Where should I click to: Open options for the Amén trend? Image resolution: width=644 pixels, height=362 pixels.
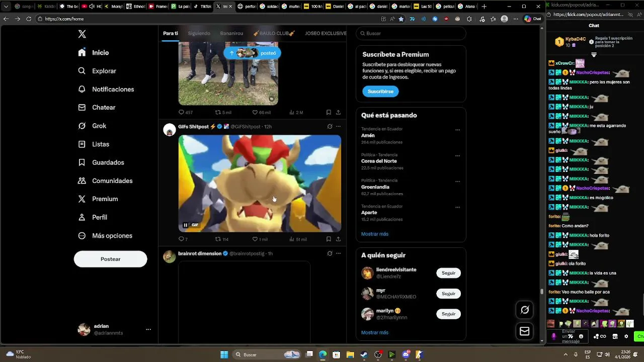tap(457, 130)
